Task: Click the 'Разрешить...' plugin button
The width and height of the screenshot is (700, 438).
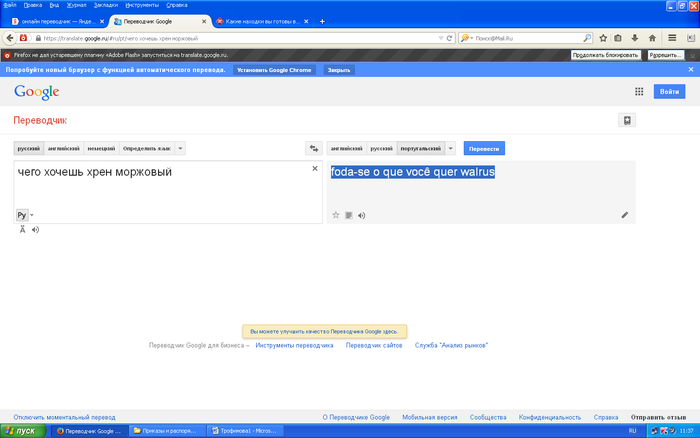Action: click(666, 55)
